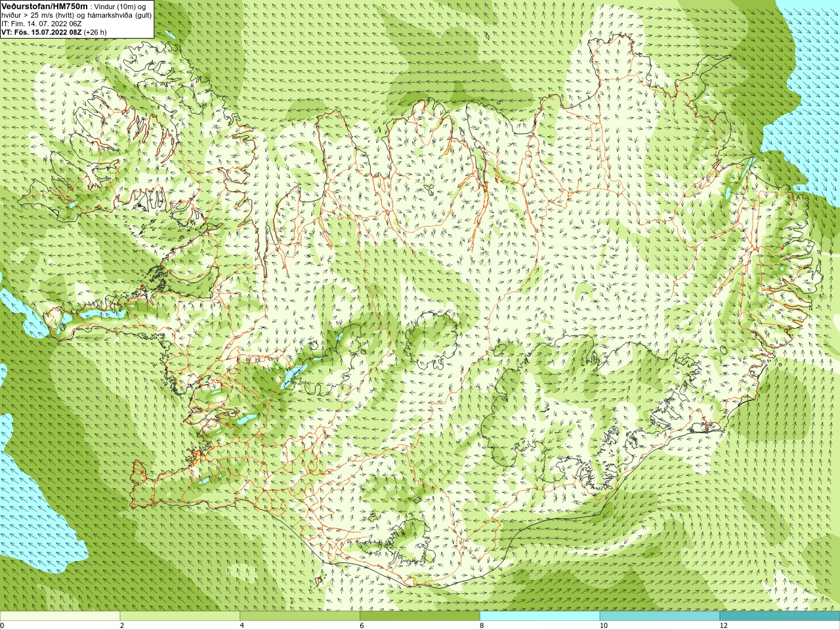Select the light cyan 8–10 legend swatch
The height and width of the screenshot is (630, 840).
click(x=539, y=616)
